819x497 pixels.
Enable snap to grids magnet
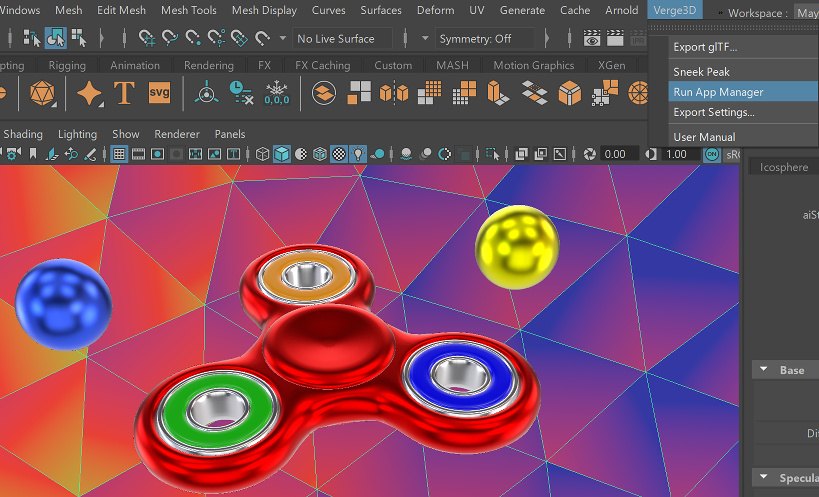(x=147, y=38)
